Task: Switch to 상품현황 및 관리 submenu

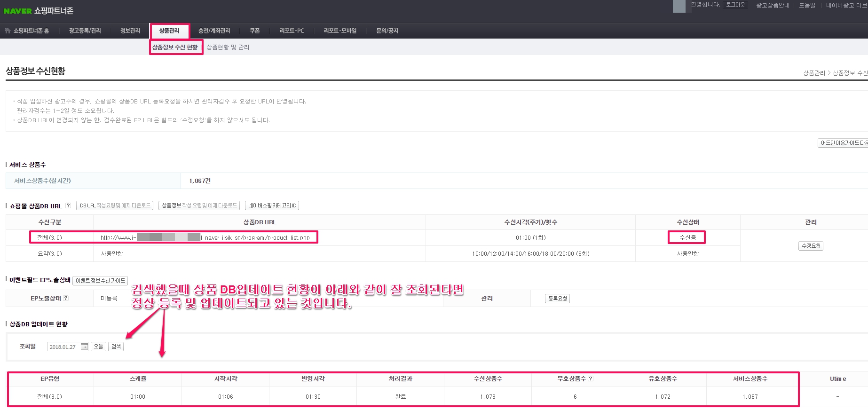Action: coord(228,47)
